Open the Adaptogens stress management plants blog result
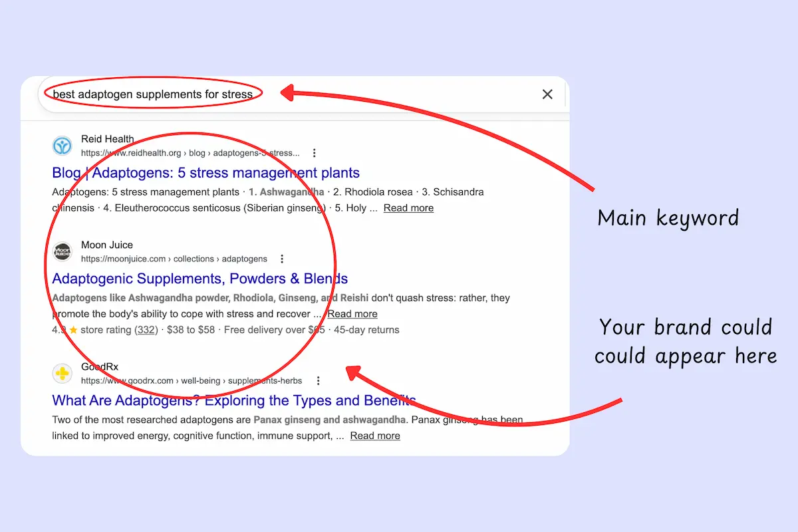Screen dimensions: 798x532 (x=205, y=172)
